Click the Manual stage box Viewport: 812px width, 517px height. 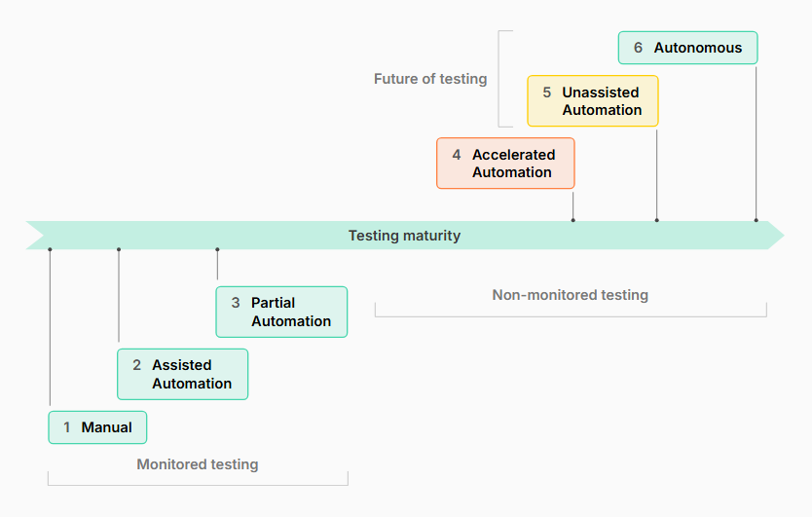click(x=97, y=427)
